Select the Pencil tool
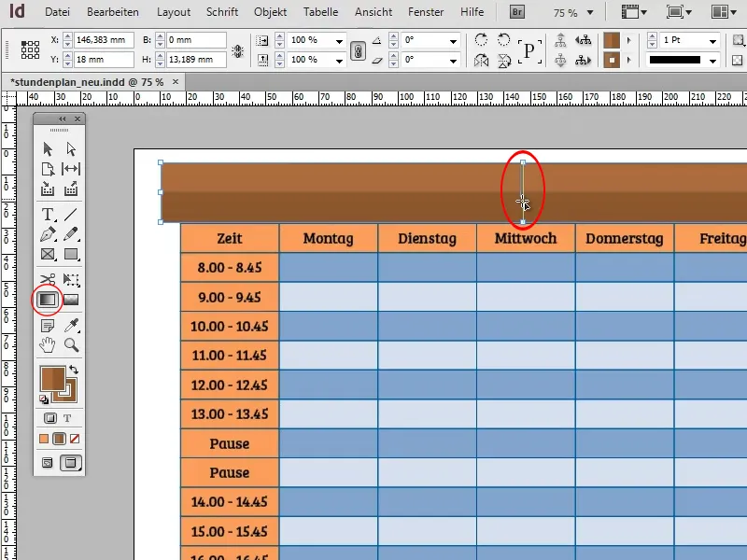 click(71, 234)
